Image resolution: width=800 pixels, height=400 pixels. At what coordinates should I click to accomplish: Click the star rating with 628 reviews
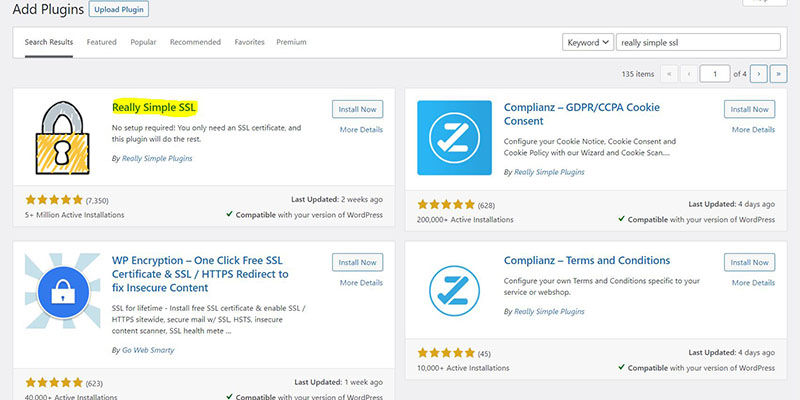(446, 205)
